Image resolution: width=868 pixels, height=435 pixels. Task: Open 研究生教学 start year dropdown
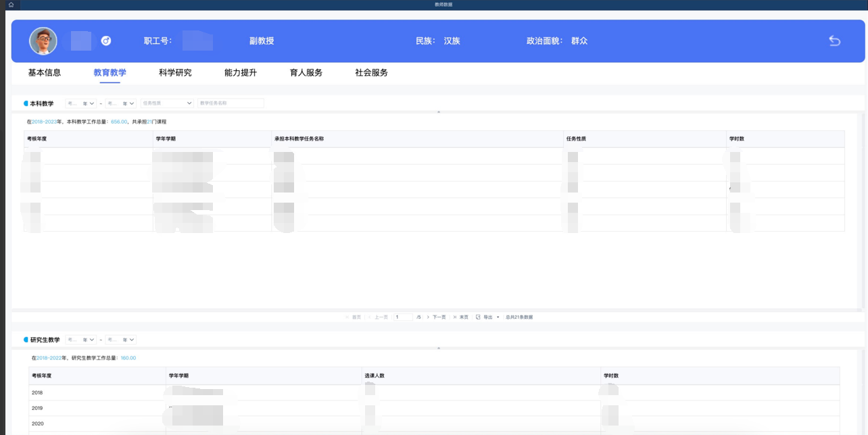pos(80,340)
